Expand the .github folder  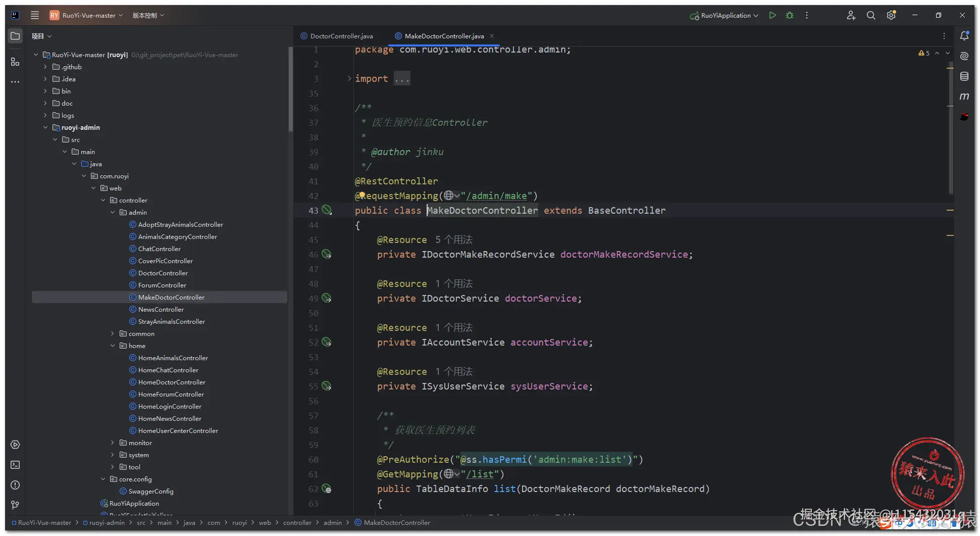[45, 67]
